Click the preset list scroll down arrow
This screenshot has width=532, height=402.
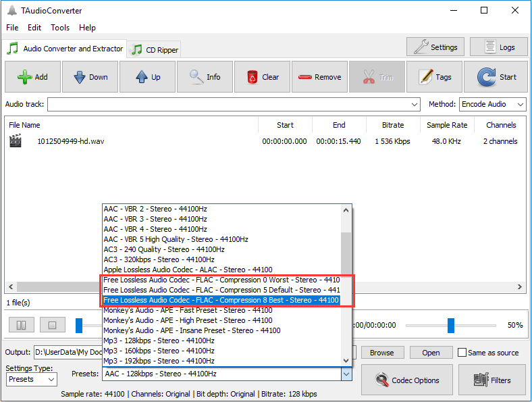[x=346, y=360]
